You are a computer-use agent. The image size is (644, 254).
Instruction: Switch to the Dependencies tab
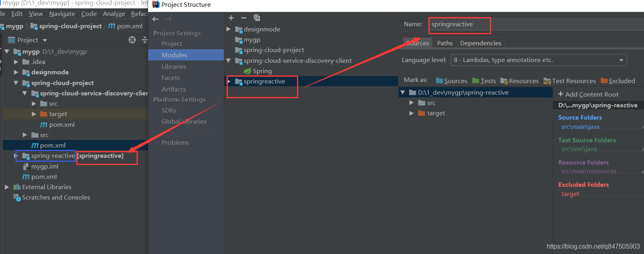(480, 43)
